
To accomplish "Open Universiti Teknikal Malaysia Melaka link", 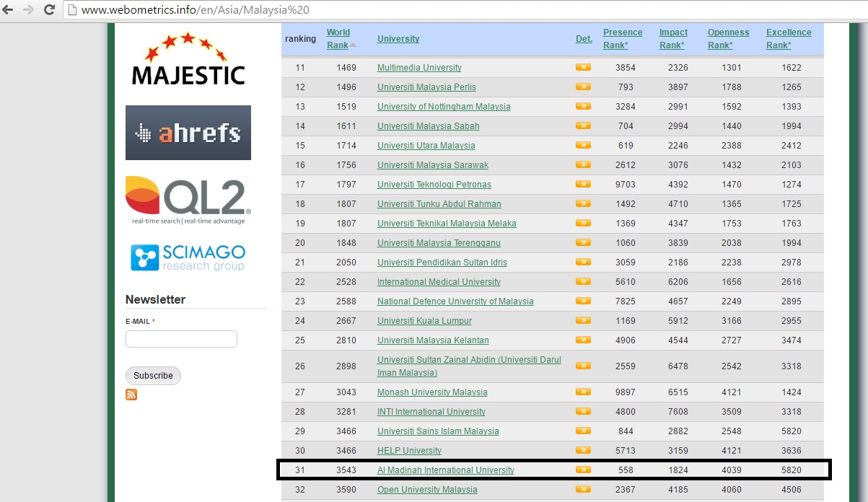I will 447,224.
